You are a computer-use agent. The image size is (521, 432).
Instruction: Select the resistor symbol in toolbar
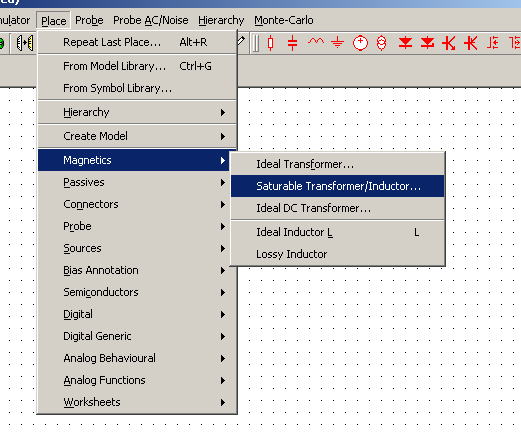271,43
